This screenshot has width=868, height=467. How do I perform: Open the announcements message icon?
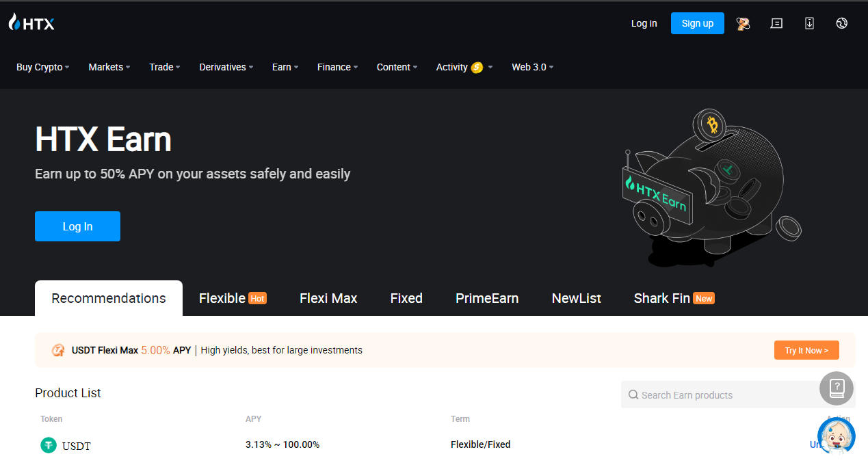(x=776, y=23)
